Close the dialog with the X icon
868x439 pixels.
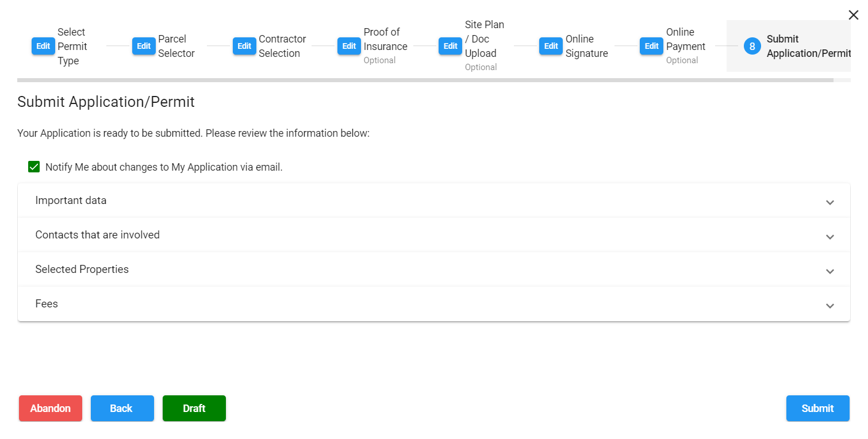point(854,16)
